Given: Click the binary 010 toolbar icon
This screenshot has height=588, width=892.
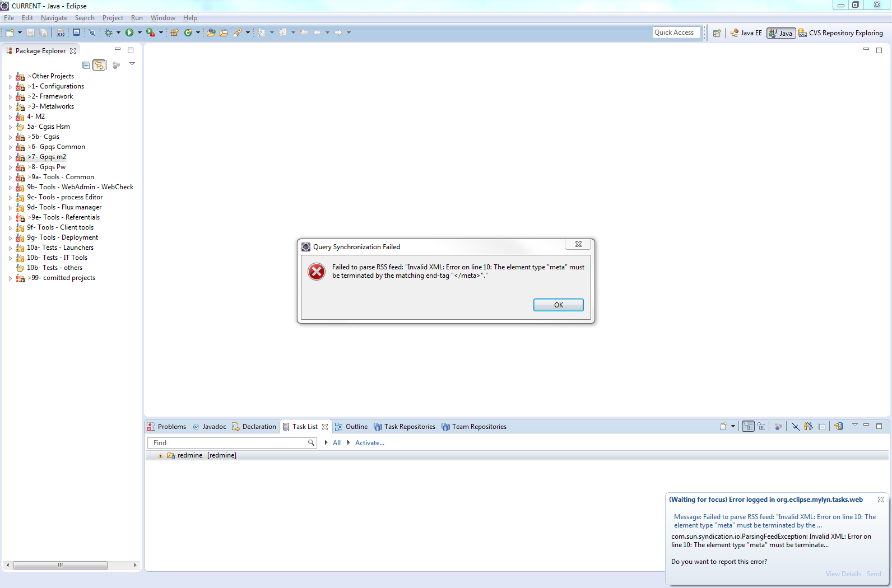Looking at the screenshot, I should point(61,32).
